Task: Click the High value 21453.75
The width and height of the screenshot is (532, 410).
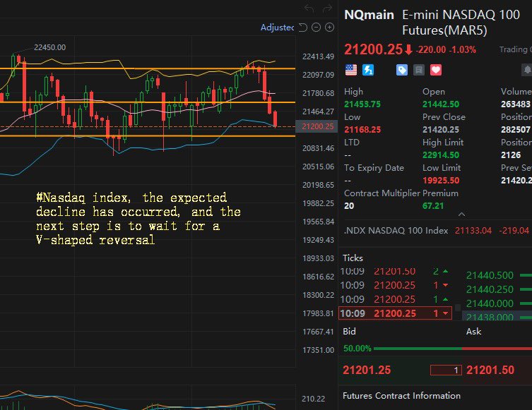Action: (362, 104)
